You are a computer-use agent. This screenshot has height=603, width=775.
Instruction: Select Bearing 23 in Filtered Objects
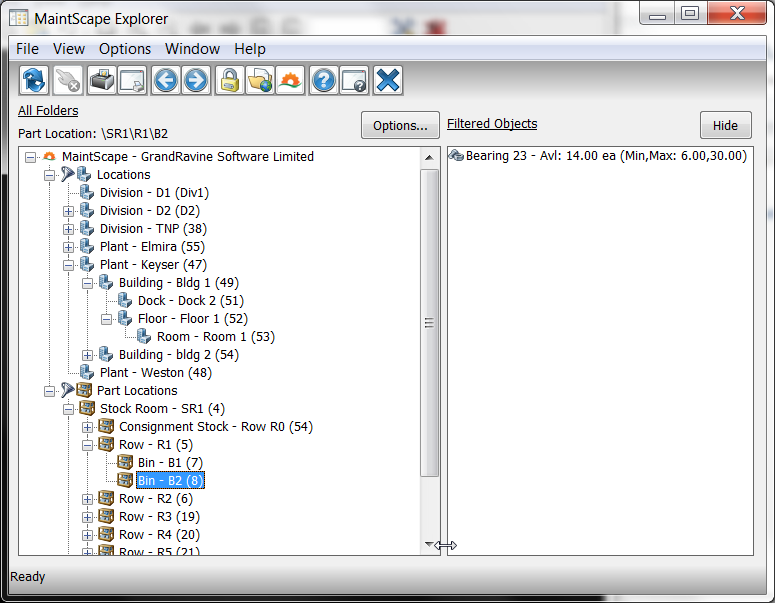coord(606,156)
